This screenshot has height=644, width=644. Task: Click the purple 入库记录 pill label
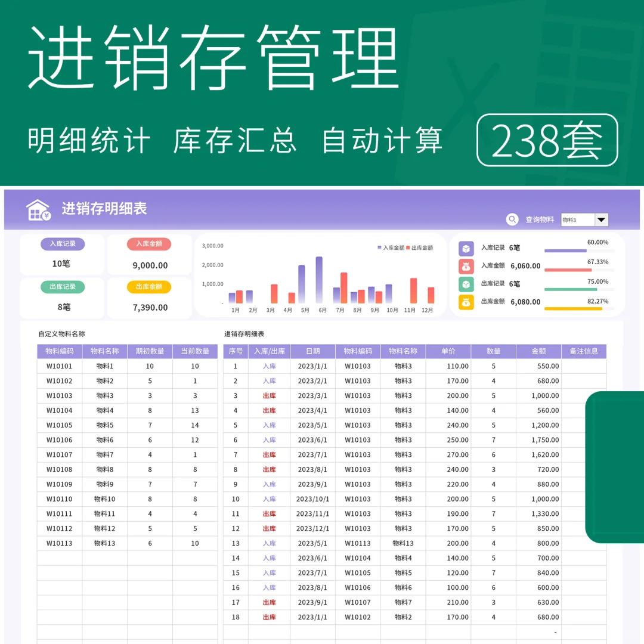(x=63, y=244)
